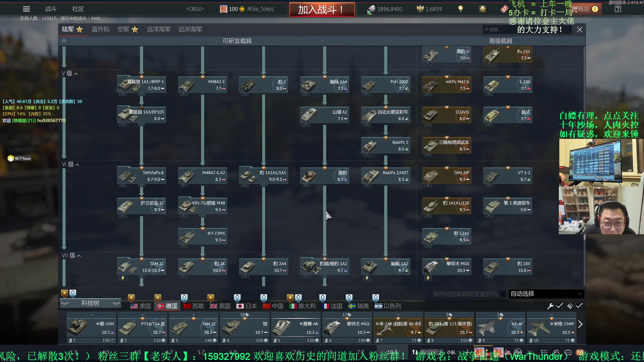This screenshot has width=644, height=362.
Task: Select 瑞典 nation tab
Action: (x=358, y=306)
